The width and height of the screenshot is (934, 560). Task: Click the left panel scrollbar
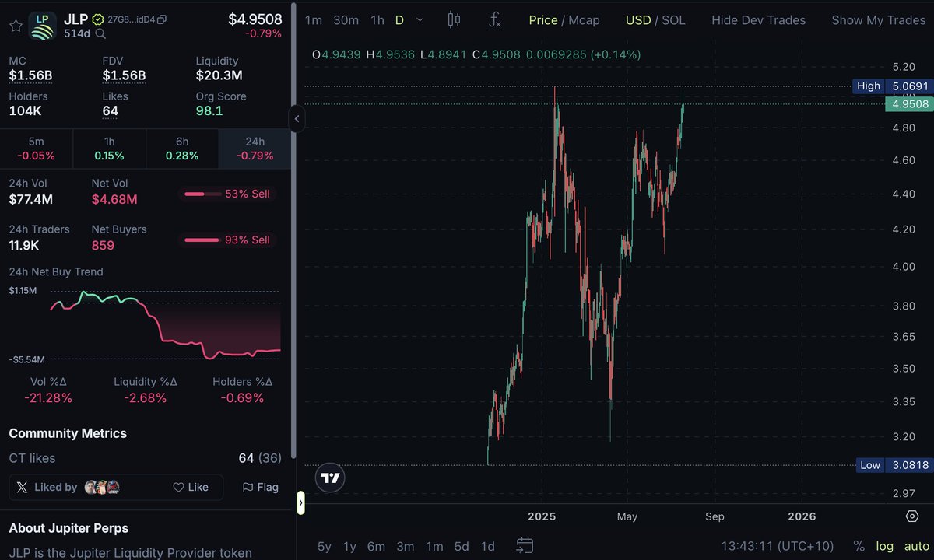293,231
